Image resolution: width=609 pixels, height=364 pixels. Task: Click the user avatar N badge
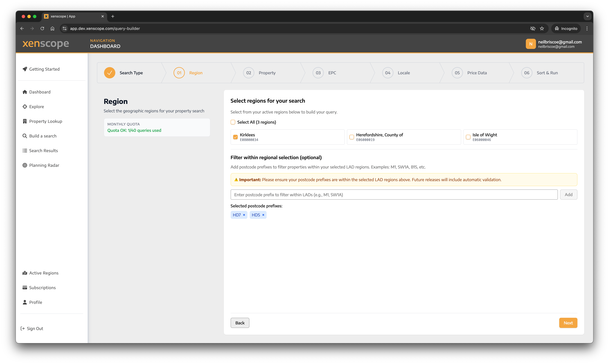coord(530,44)
